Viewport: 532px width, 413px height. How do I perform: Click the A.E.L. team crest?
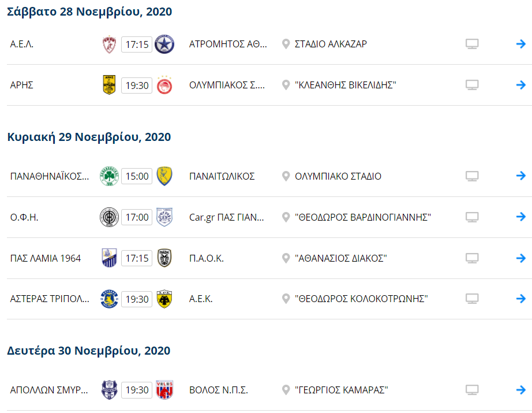(109, 44)
